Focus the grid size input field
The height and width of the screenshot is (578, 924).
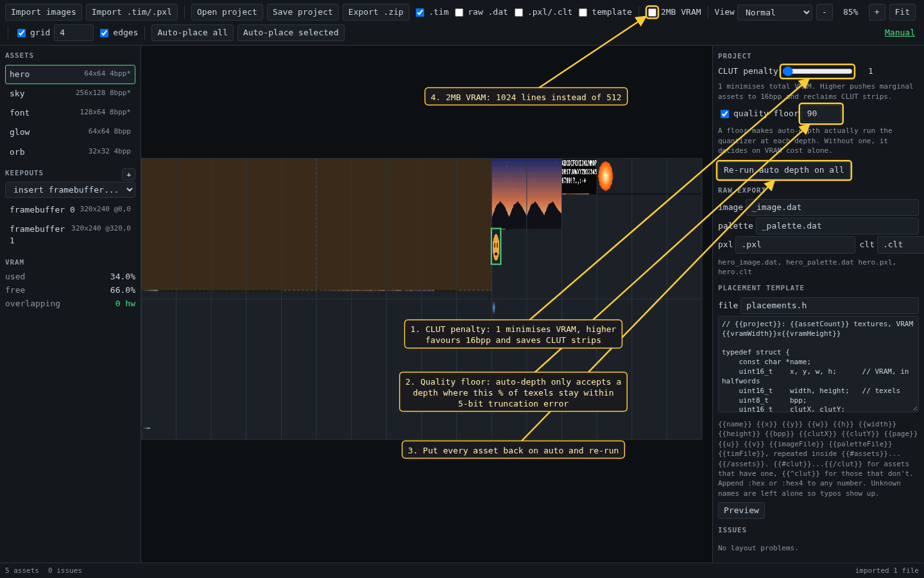click(x=74, y=33)
